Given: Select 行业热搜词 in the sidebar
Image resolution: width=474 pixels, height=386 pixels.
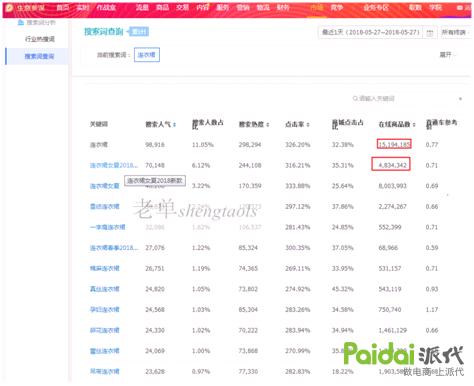Looking at the screenshot, I should click(40, 39).
